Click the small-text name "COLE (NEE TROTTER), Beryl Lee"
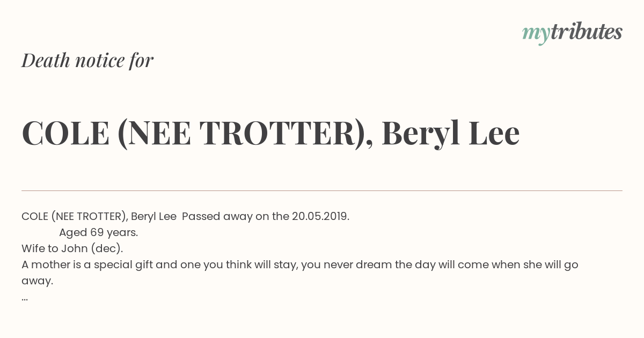 click(99, 216)
